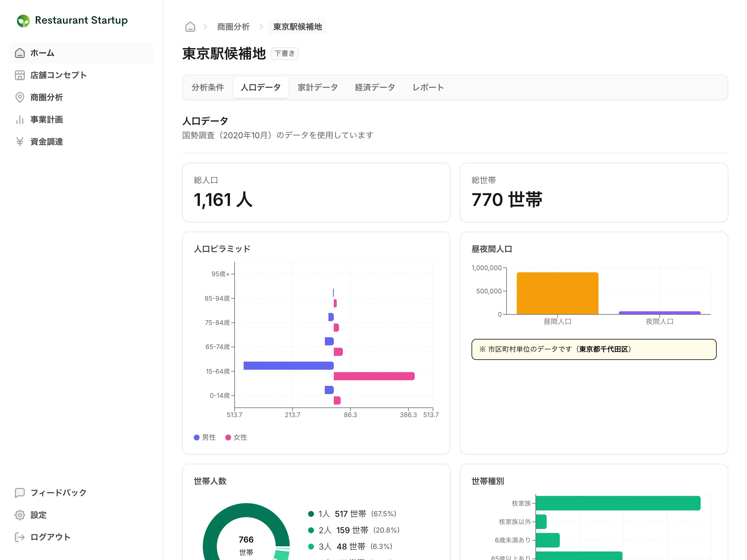This screenshot has width=747, height=560.
Task: Click the 国勢調査(2020年10月) description text
Action: 278,135
